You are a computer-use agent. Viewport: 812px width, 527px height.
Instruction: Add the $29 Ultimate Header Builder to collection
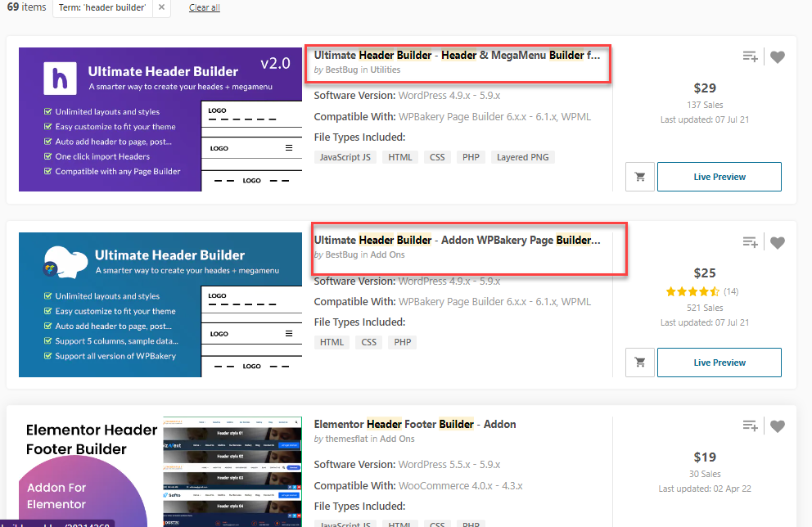[x=750, y=56]
